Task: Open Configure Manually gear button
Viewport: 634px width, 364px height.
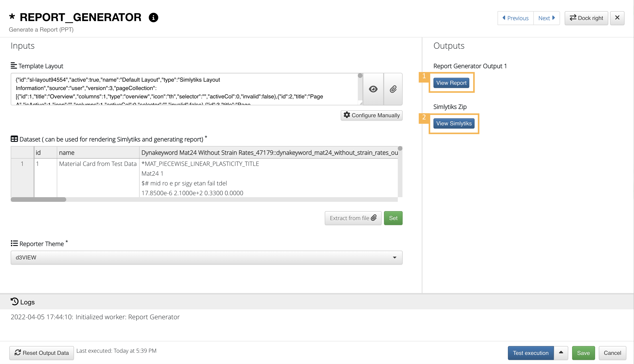Action: 371,115
